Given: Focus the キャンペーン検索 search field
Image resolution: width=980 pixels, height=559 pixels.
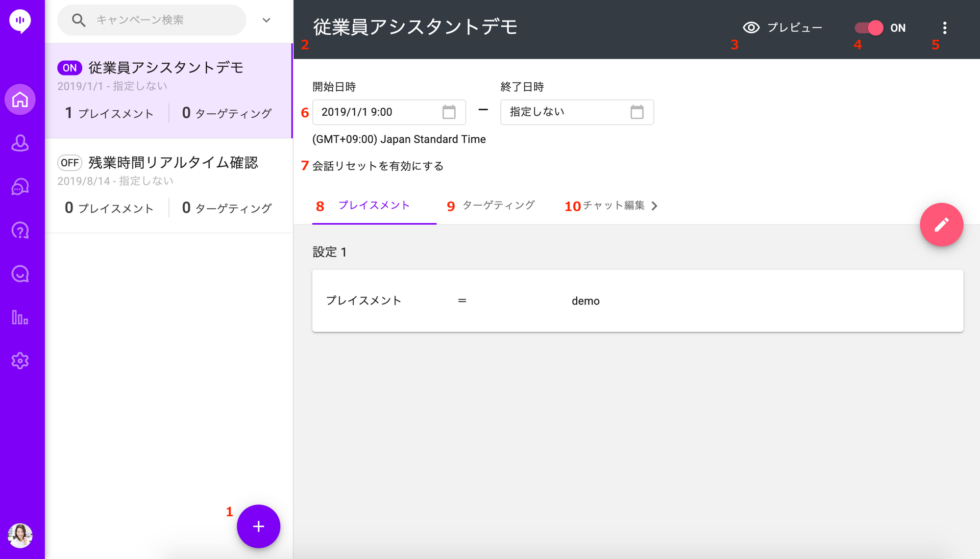Looking at the screenshot, I should point(151,20).
